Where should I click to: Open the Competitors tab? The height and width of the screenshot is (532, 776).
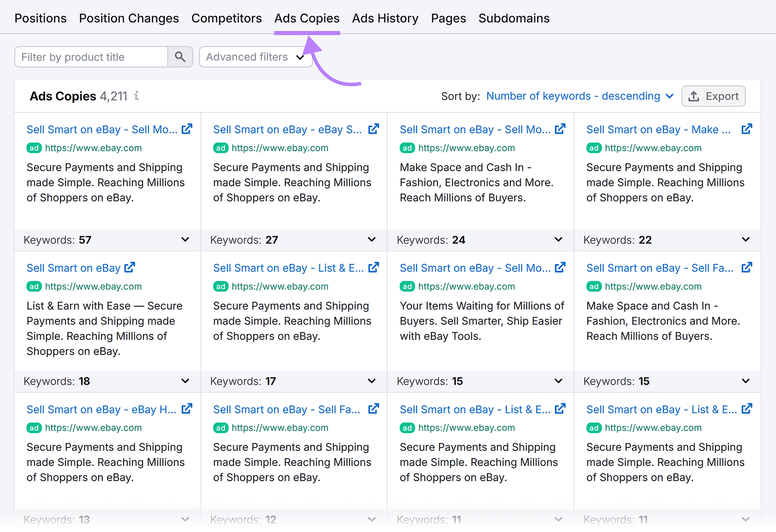(x=226, y=18)
